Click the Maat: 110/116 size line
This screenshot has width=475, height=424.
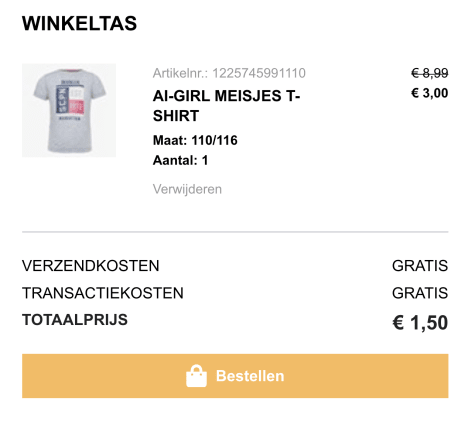coord(195,140)
